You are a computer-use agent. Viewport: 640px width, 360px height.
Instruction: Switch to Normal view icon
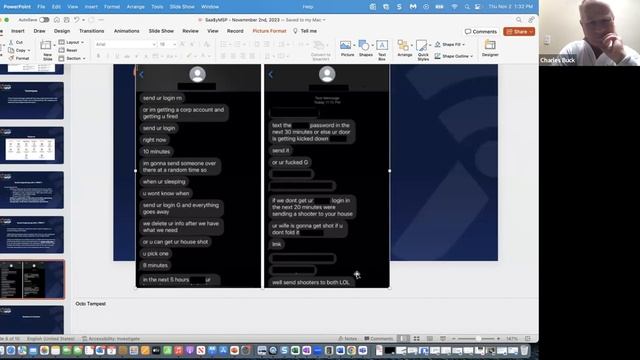pos(403,338)
